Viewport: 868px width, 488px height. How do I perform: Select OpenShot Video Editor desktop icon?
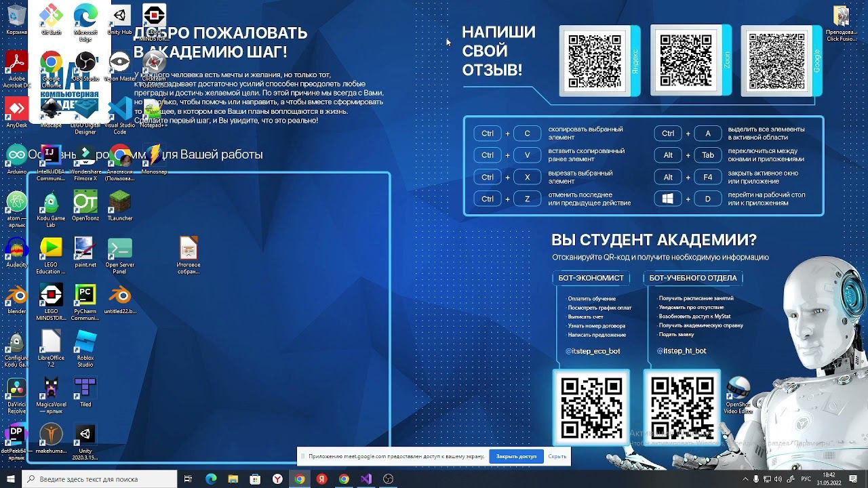coord(738,396)
